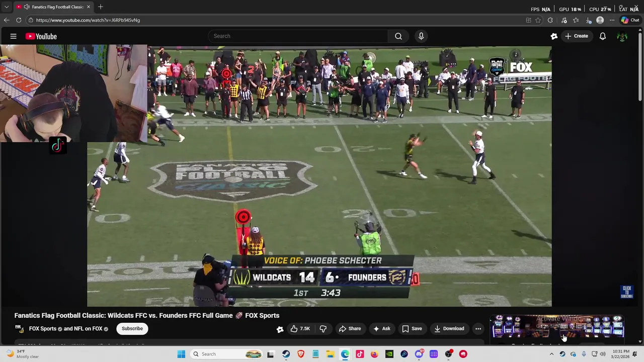Viewport: 644px width, 362px height.
Task: Open Steam from the taskbar
Action: [x=286, y=354]
